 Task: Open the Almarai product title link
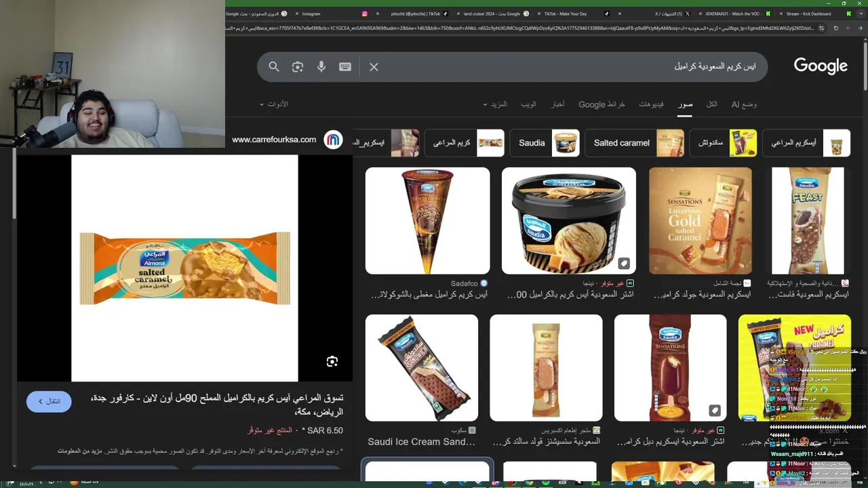[217, 405]
